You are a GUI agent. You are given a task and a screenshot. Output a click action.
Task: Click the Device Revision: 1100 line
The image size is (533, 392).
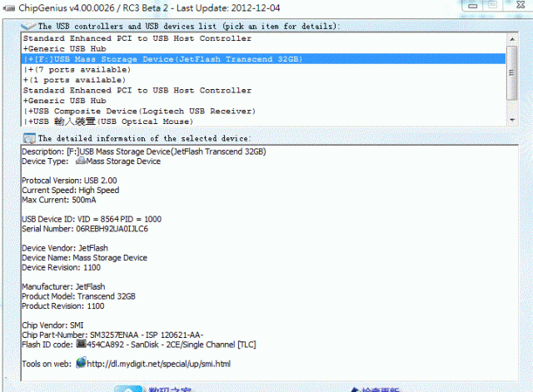[x=61, y=268]
